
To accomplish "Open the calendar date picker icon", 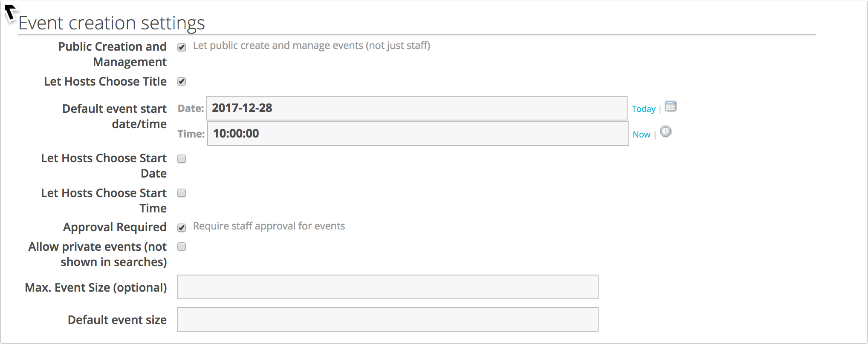I will [669, 106].
